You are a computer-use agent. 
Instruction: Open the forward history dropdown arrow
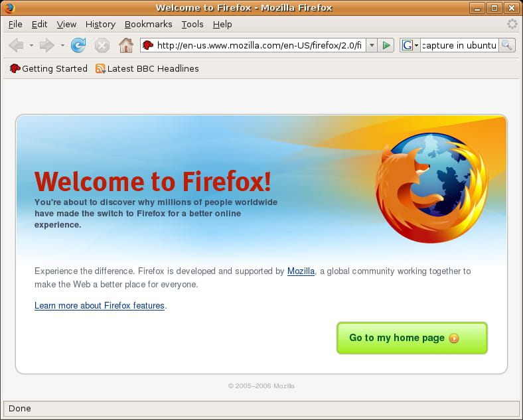[62, 46]
